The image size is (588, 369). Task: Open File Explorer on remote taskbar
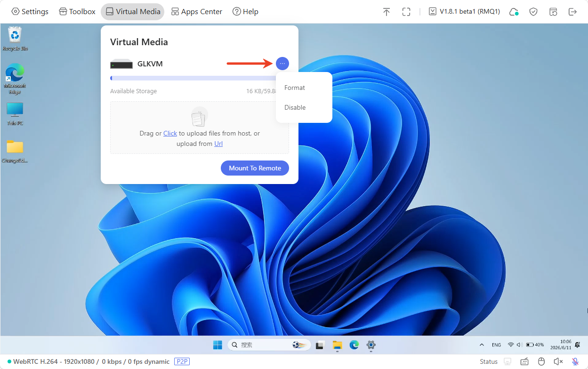pyautogui.click(x=337, y=345)
